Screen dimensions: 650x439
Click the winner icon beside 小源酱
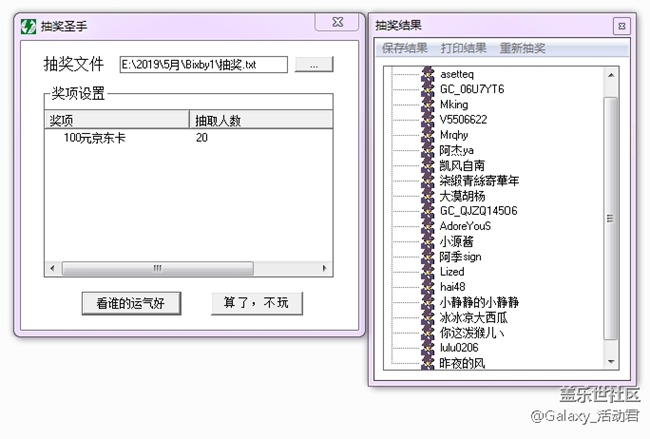pyautogui.click(x=428, y=241)
